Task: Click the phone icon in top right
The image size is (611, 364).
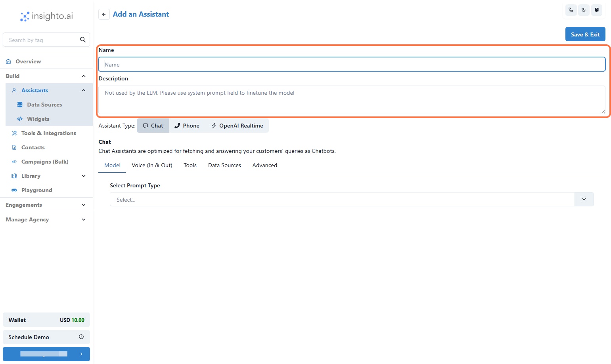Action: tap(571, 10)
